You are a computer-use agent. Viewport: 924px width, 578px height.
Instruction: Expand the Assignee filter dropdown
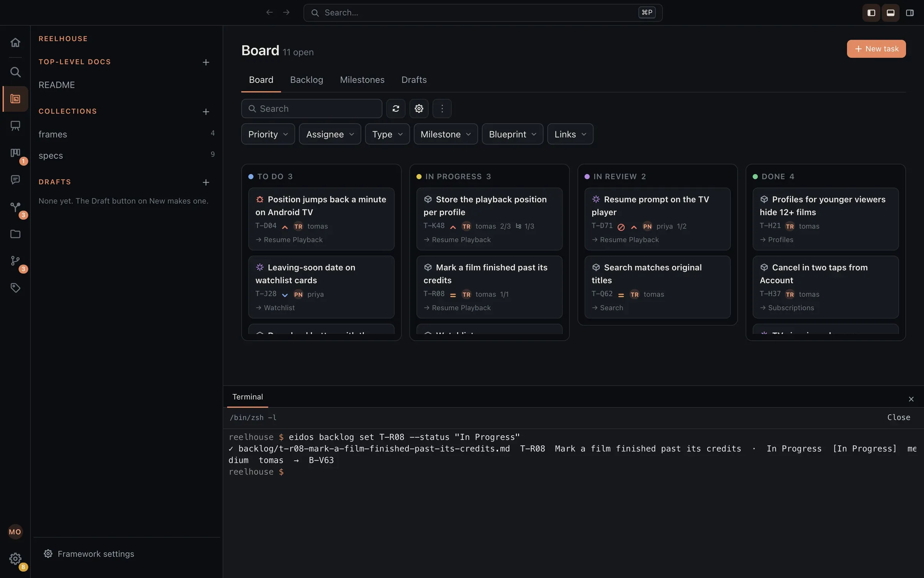(x=330, y=134)
